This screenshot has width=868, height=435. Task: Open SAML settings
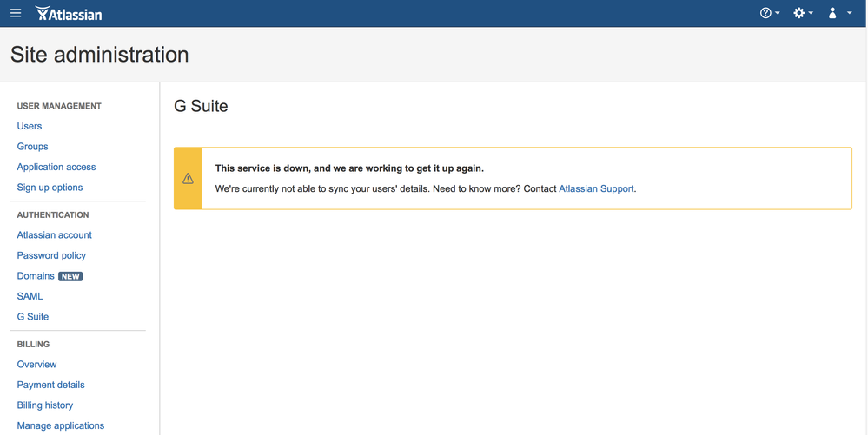click(30, 297)
